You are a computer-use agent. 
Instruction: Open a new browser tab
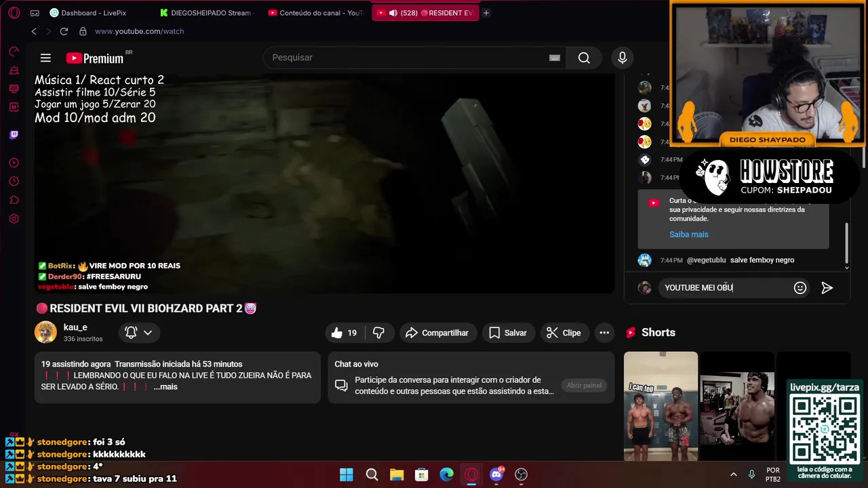click(x=486, y=13)
